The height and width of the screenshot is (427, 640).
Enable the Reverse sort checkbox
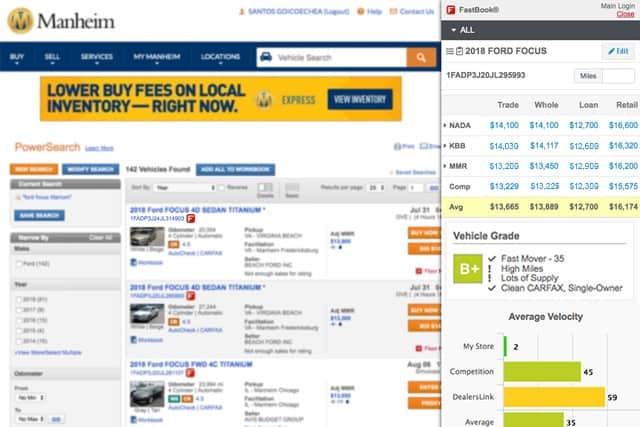222,188
